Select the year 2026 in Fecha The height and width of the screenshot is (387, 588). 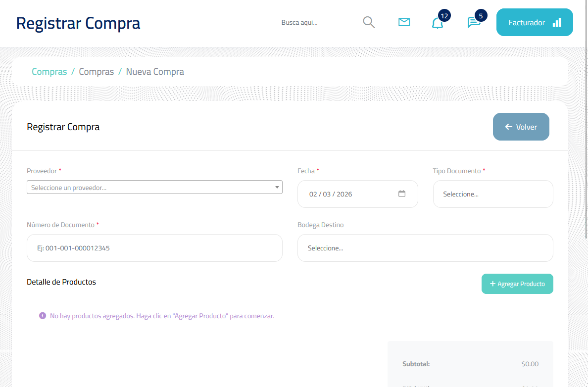click(344, 194)
